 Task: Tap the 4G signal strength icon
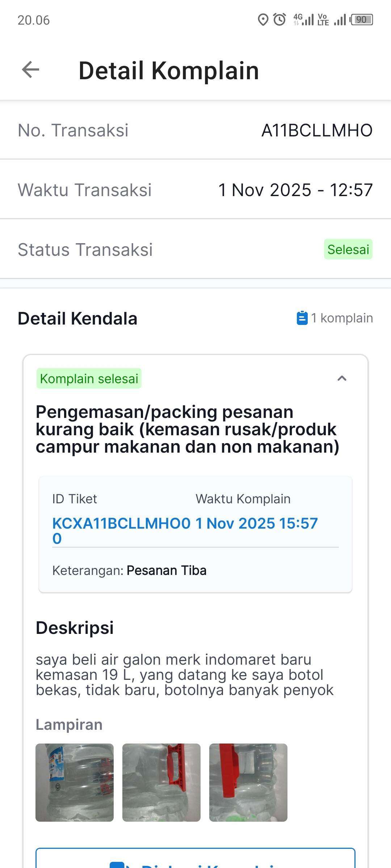tap(303, 20)
